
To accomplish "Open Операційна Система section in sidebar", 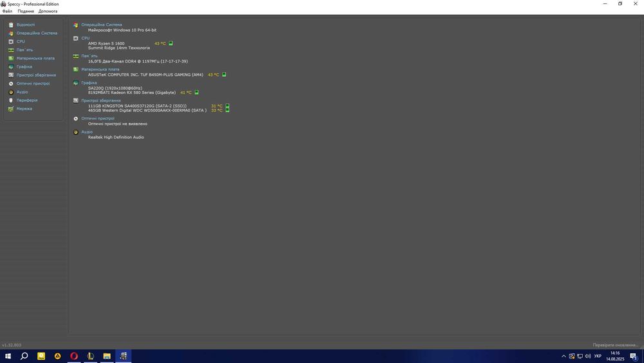I will tap(37, 33).
